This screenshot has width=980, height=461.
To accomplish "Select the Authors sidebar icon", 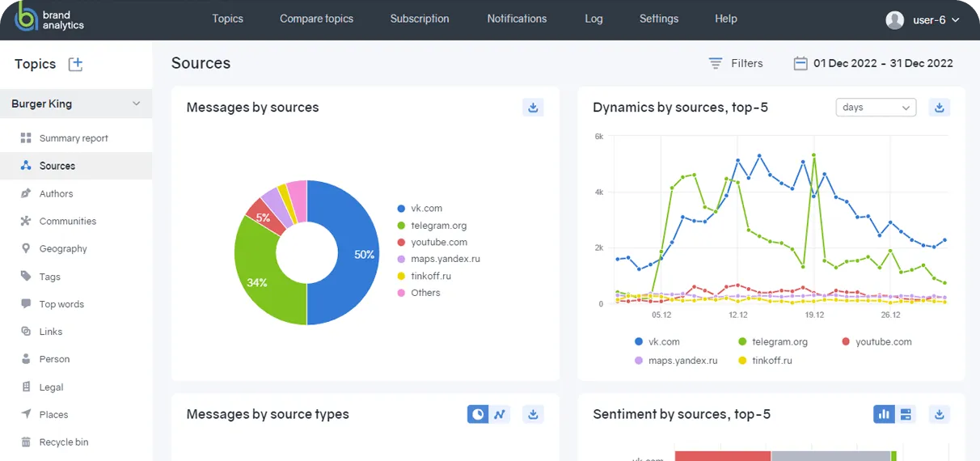I will [x=26, y=193].
